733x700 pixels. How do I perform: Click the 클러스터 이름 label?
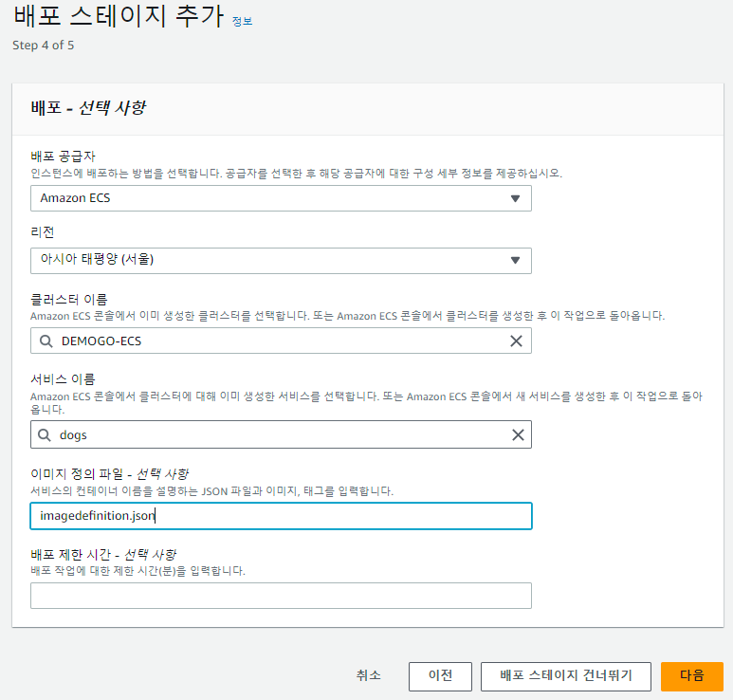click(69, 300)
